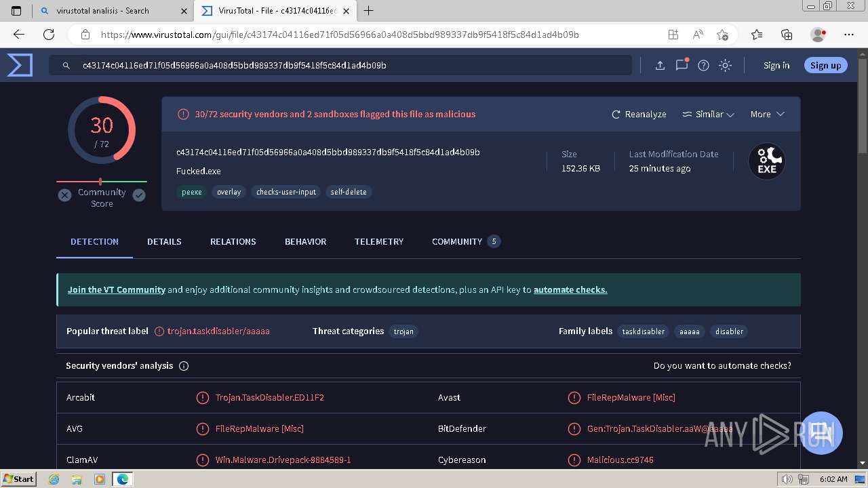The height and width of the screenshot is (488, 868).
Task: Switch to the DETECTION tab
Action: pos(94,242)
